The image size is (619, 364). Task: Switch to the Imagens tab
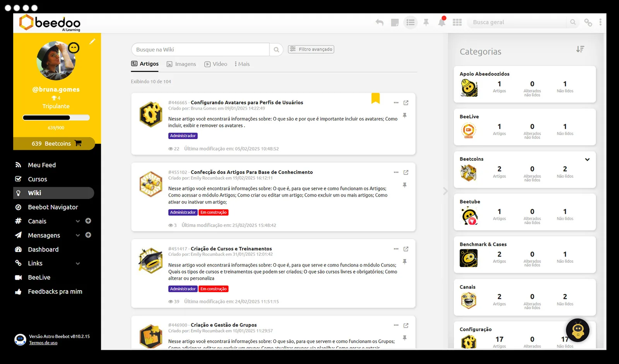(181, 64)
